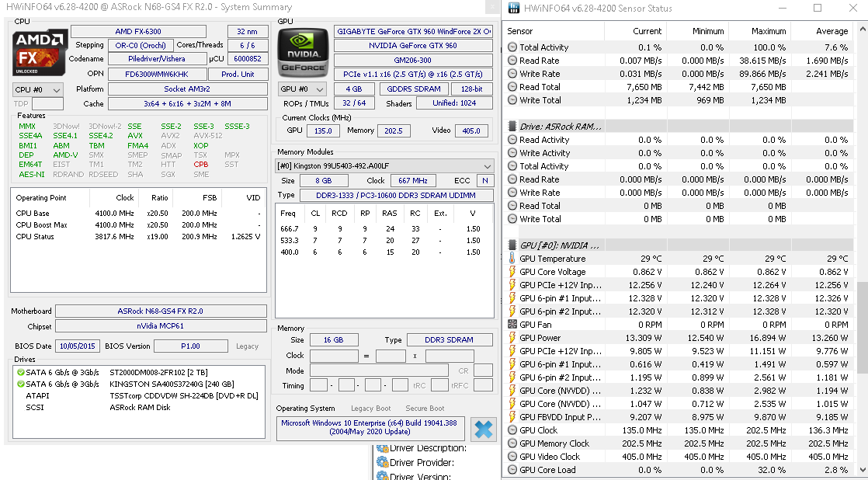Image resolution: width=868 pixels, height=480 pixels.
Task: Select the GPU Power sensor row
Action: point(540,338)
